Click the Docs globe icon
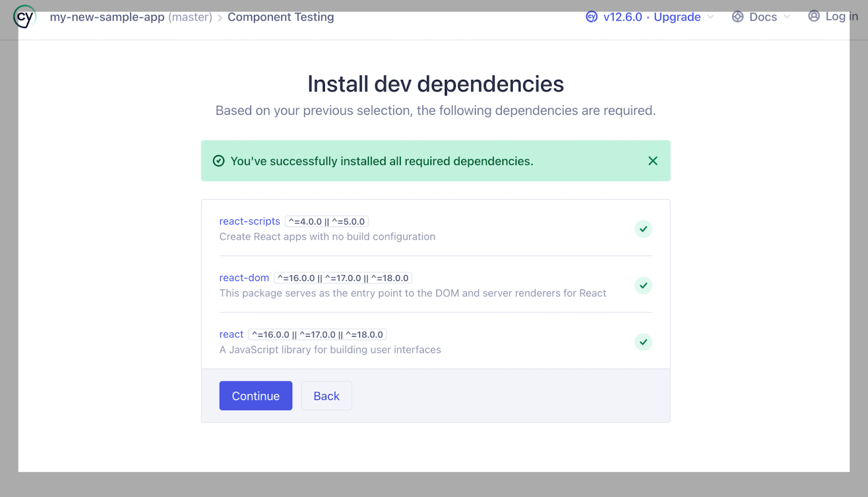 [737, 17]
